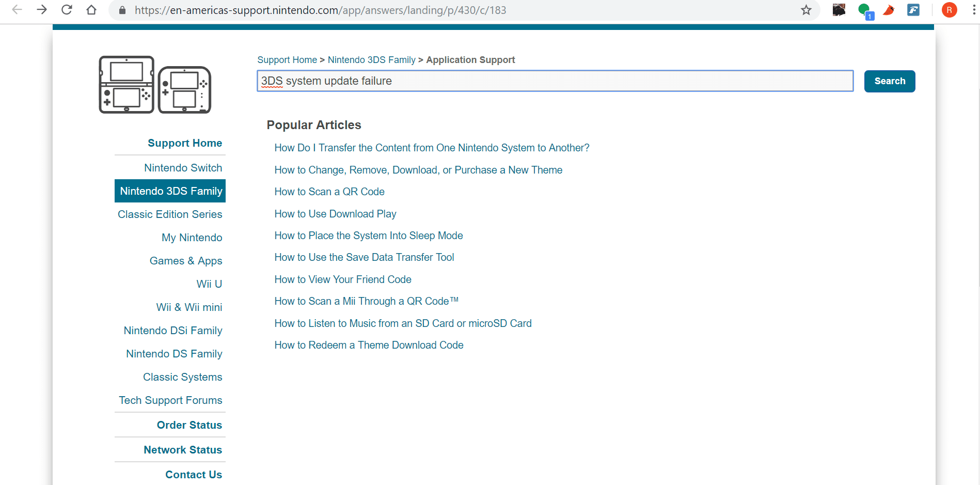Click into the support search field
980x485 pixels.
tap(555, 81)
